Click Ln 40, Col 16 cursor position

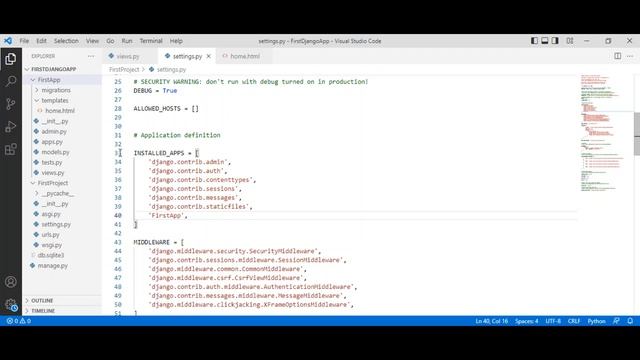point(491,321)
